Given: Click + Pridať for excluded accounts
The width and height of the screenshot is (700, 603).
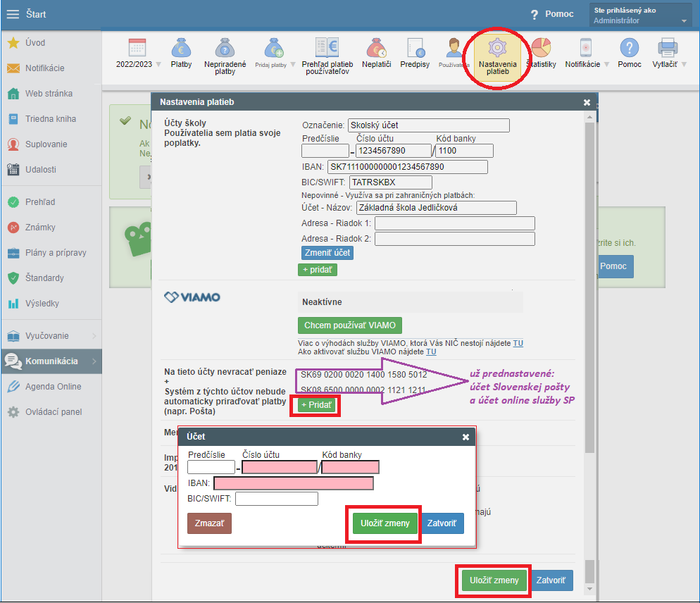Looking at the screenshot, I should click(x=316, y=405).
